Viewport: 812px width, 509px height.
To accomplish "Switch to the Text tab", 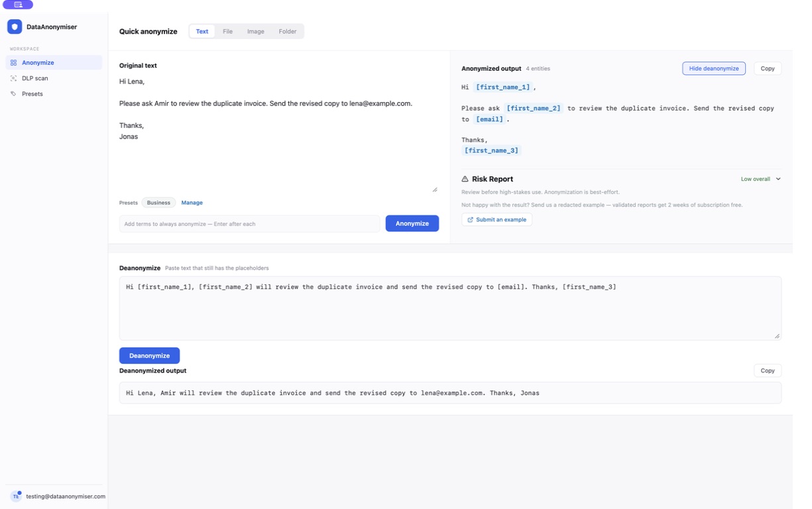I will (202, 31).
